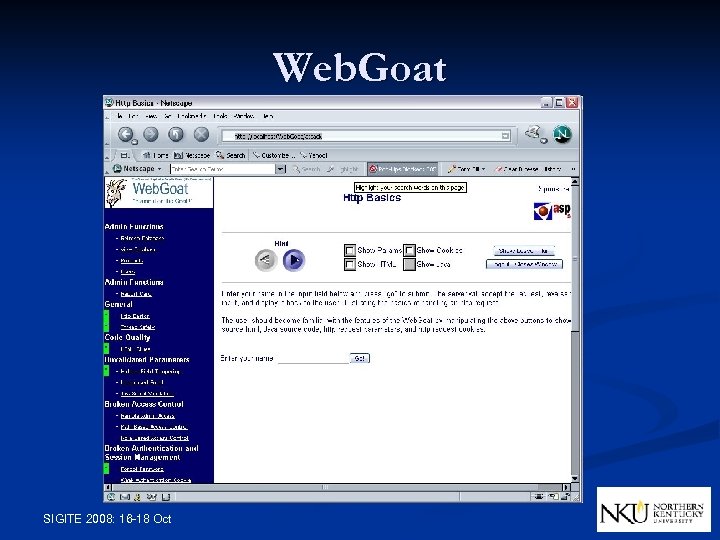Open Navigator from status bar component icons
Screen dimensions: 720x540
[x=111, y=497]
